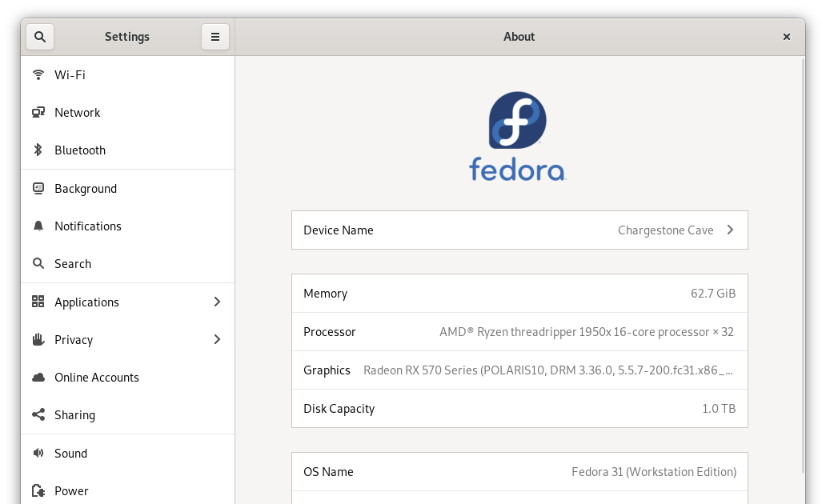Click the Fedora logo image
826x504 pixels.
(x=517, y=137)
